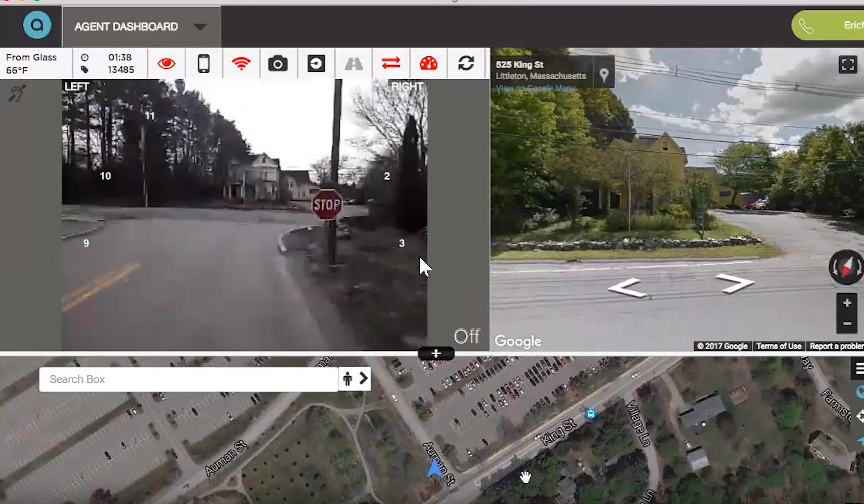Screen dimensions: 864x504
Task: Click the pegman street view icon
Action: [347, 379]
